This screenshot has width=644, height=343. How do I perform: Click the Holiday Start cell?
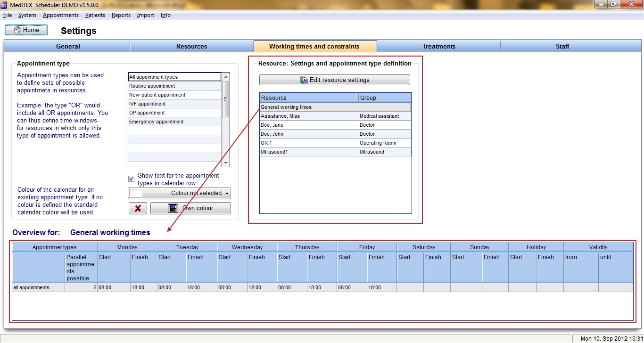coord(522,287)
